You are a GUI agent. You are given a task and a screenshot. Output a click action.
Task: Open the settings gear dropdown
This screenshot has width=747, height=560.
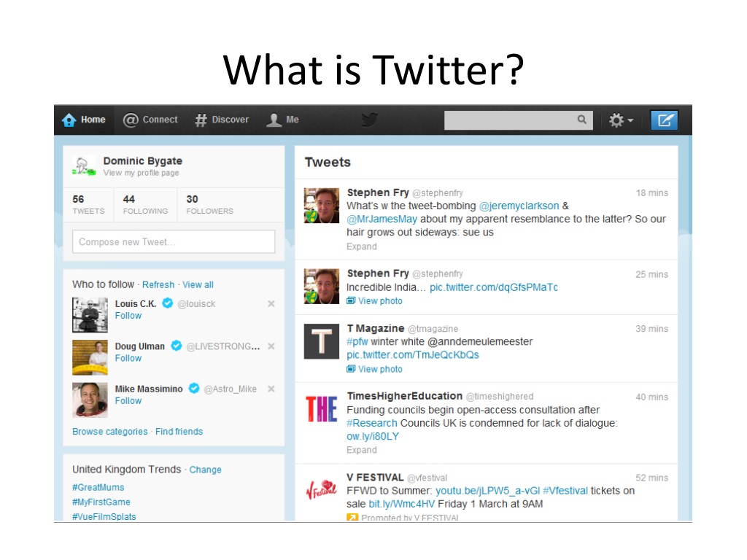pos(621,120)
